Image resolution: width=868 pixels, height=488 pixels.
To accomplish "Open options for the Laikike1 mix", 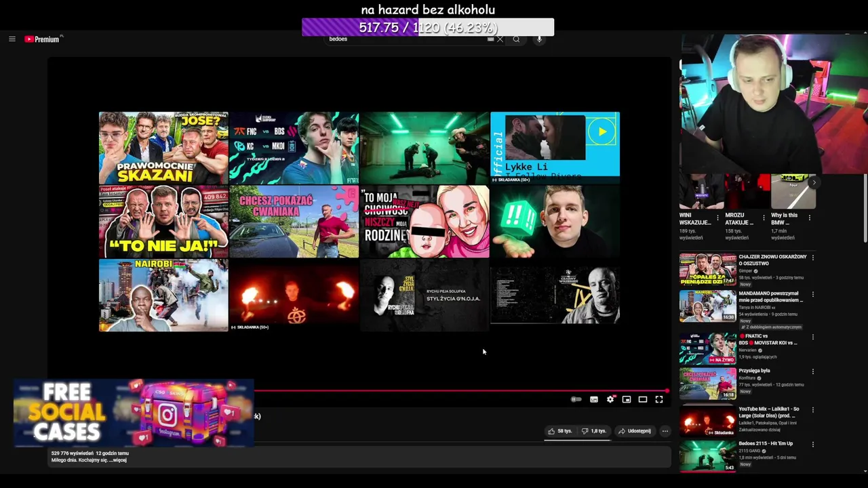I will pyautogui.click(x=812, y=410).
